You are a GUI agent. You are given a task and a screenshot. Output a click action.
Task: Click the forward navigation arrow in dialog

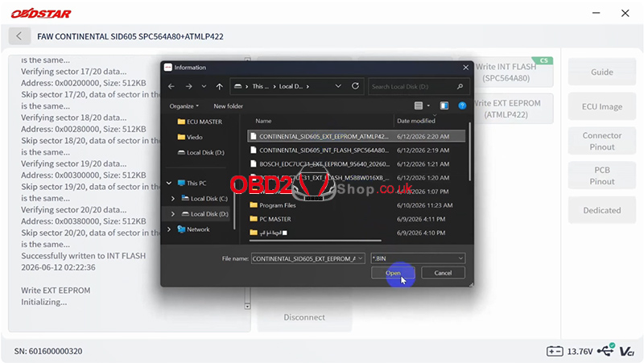tap(188, 86)
